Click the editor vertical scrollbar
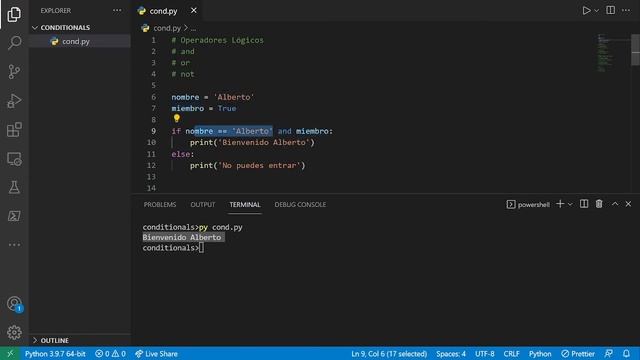 point(636,50)
